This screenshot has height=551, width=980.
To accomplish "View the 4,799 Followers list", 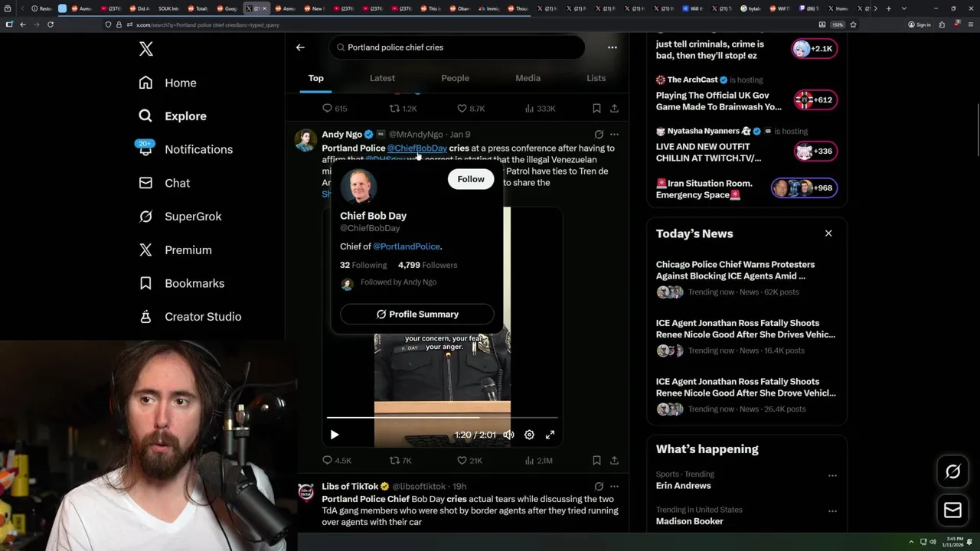I will coord(427,265).
